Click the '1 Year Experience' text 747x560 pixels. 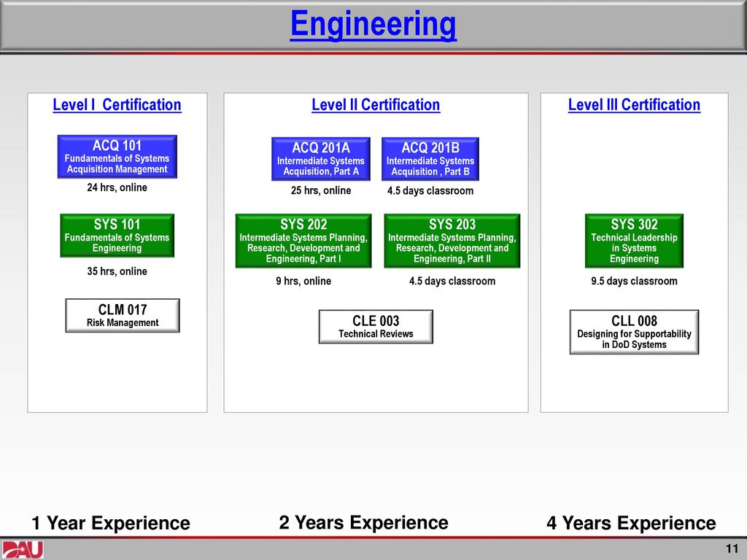pyautogui.click(x=111, y=523)
